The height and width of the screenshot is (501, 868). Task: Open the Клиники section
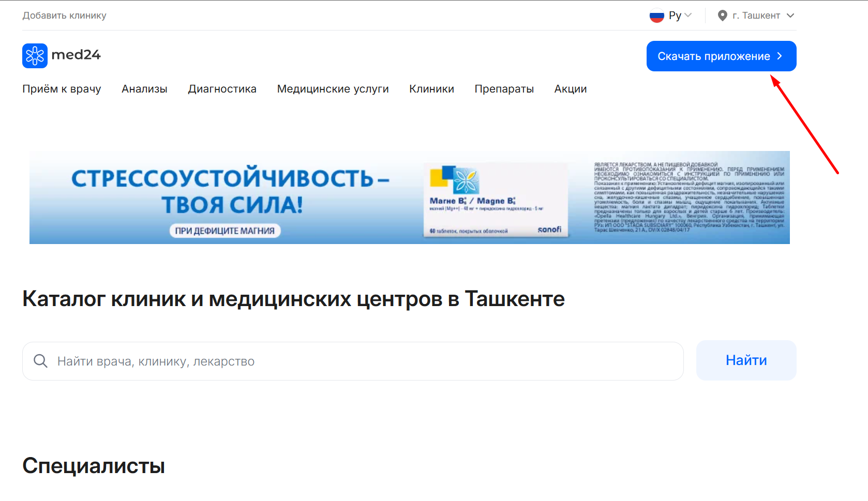[x=431, y=89]
